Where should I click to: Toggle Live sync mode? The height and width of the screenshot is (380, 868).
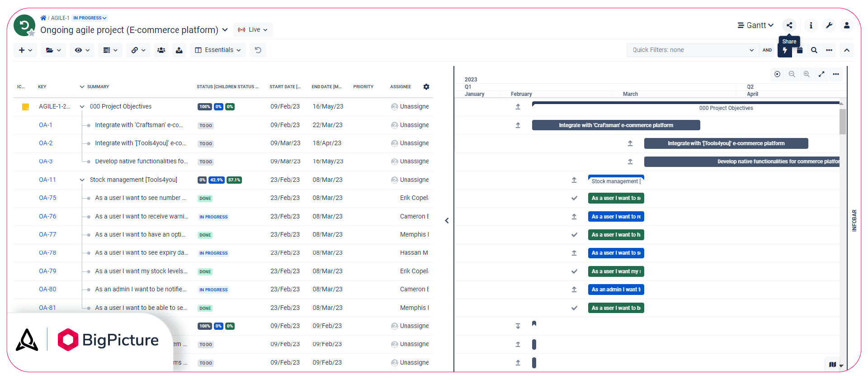[x=253, y=30]
